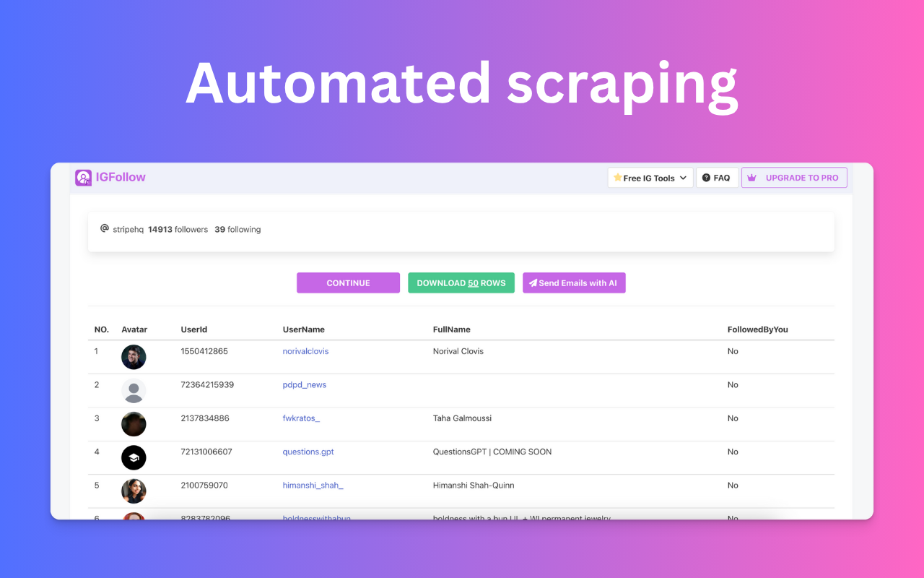Viewport: 924px width, 578px height.
Task: Select user ID 2100759070
Action: pyautogui.click(x=204, y=486)
